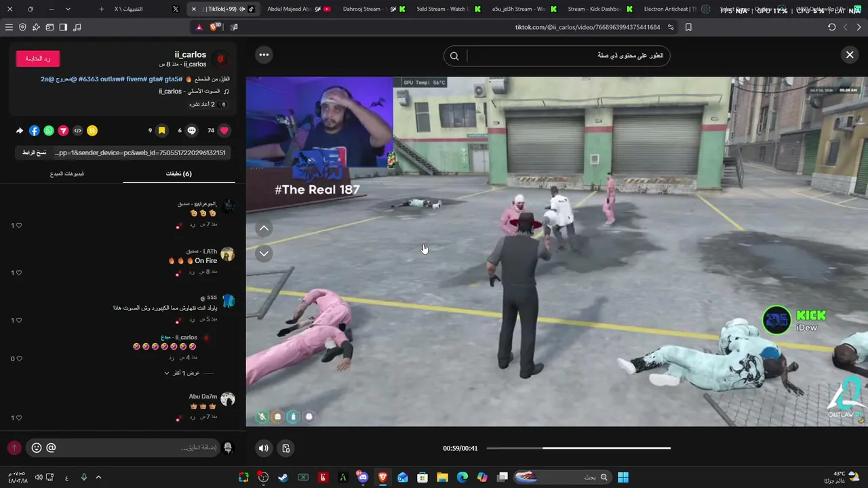Switch to the Dahrooj Stream tab
This screenshot has width=868, height=488.
[x=366, y=9]
